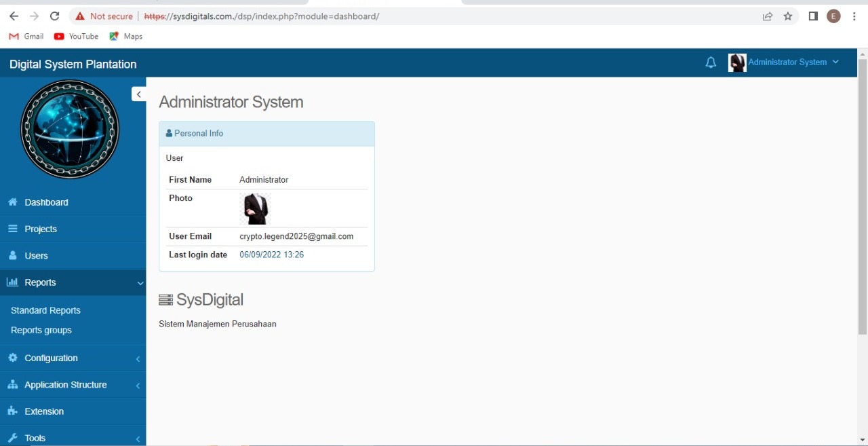This screenshot has height=446, width=868.
Task: Click the page vertical scrollbar
Action: pyautogui.click(x=862, y=197)
